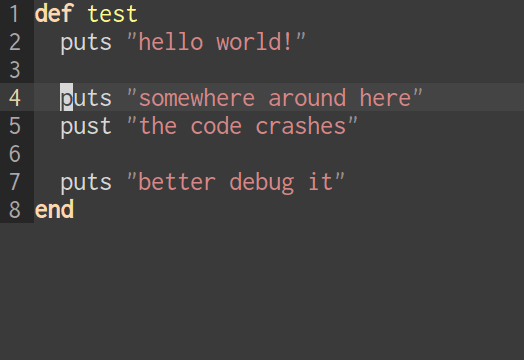524x360 pixels.
Task: Click the "hello world!" string
Action: (x=216, y=42)
